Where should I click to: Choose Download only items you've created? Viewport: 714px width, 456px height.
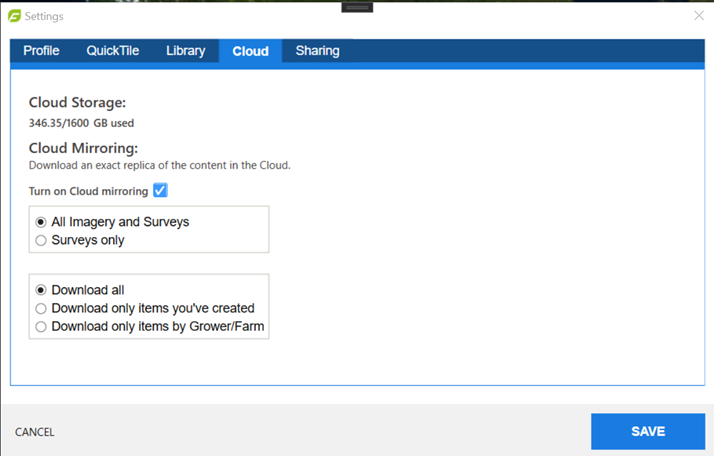point(41,308)
